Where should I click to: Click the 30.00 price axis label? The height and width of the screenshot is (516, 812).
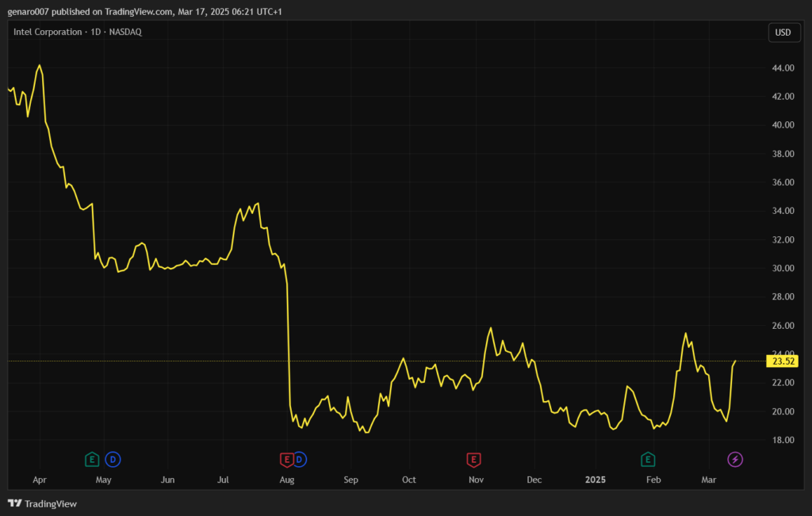[783, 269]
